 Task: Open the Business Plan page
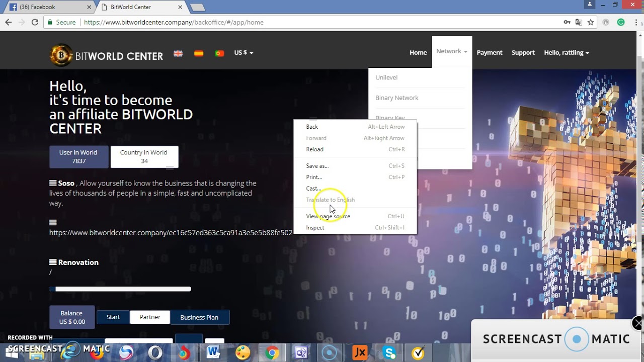pos(200,317)
